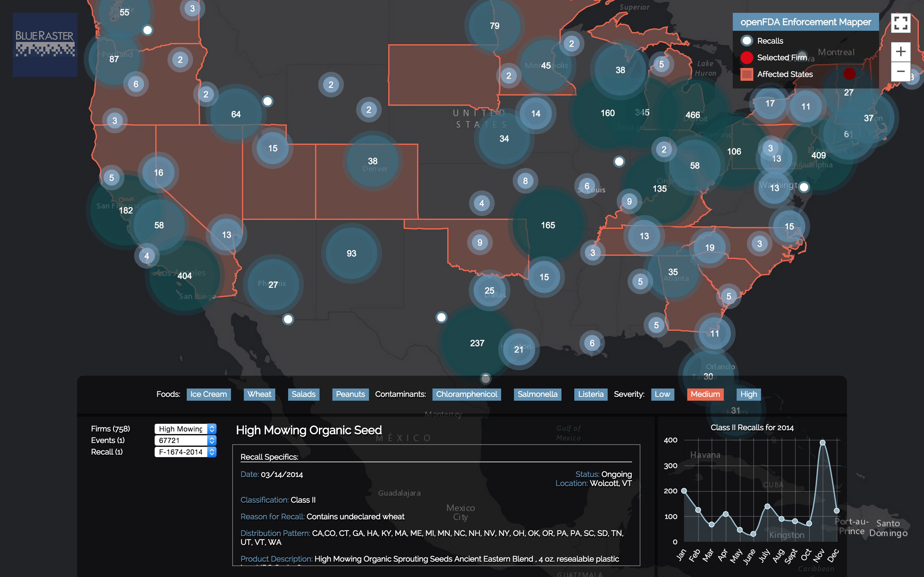Screen dimensions: 924x577
Task: Enable the High severity filter
Action: (749, 394)
